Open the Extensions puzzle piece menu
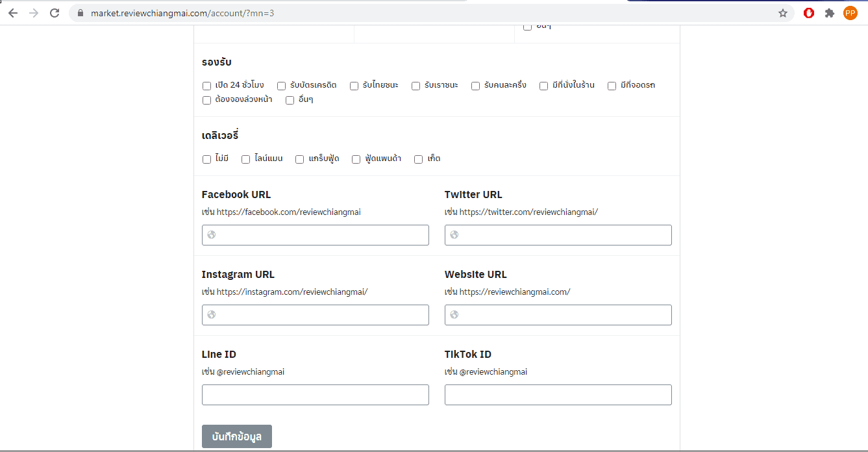Viewport: 868px width, 452px height. [829, 13]
